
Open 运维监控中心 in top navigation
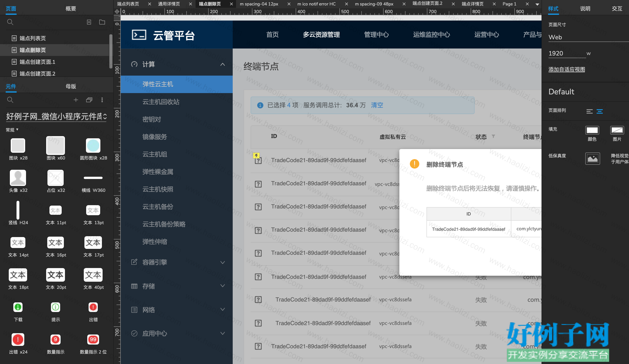pos(432,35)
